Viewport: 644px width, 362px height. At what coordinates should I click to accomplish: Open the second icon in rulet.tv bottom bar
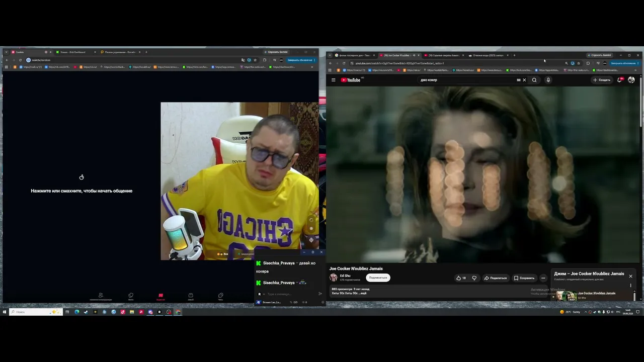pyautogui.click(x=131, y=297)
